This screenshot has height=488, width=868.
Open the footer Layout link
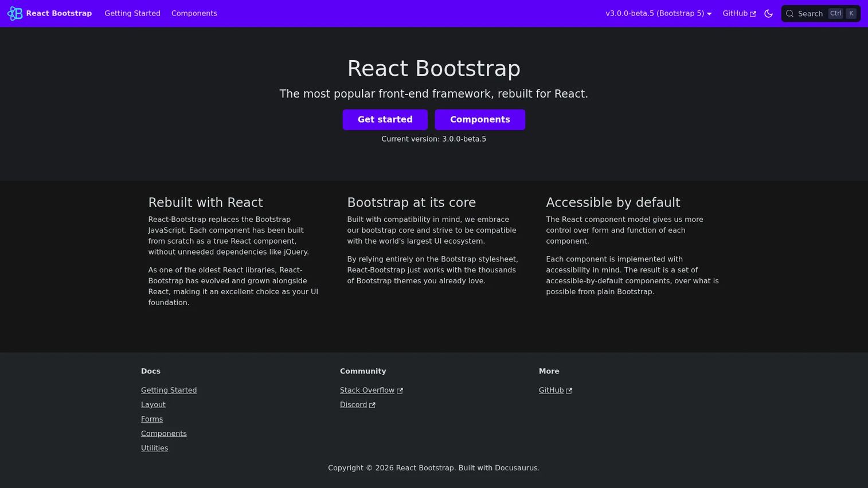tap(153, 405)
